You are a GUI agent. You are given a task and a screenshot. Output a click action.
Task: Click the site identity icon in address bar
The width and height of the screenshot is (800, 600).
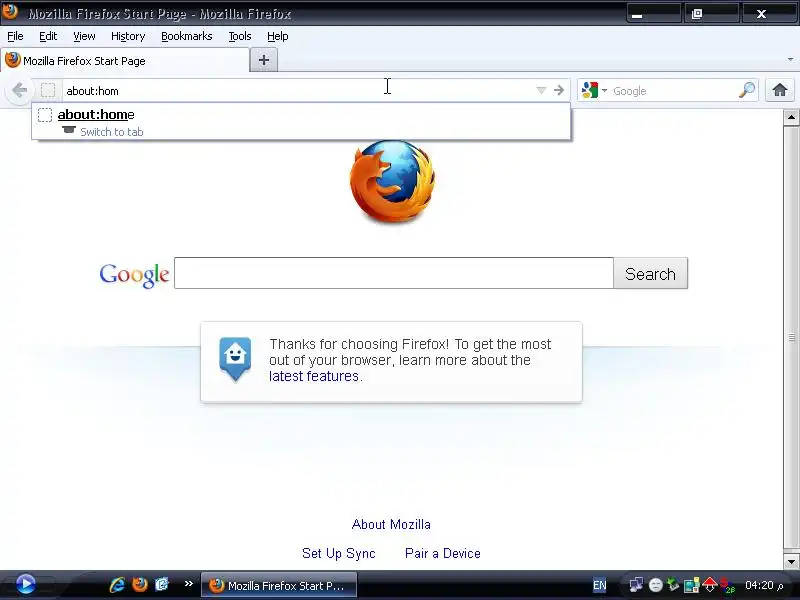pos(48,90)
